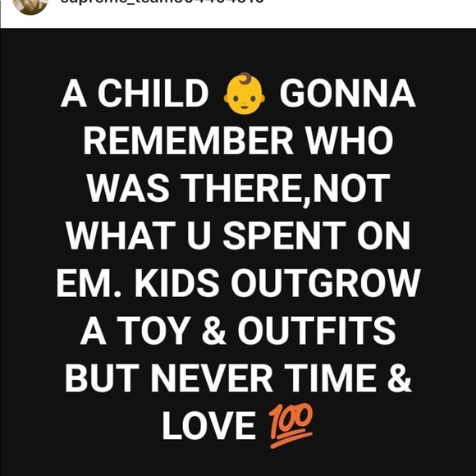Tap the red 100 emoji
This screenshot has width=476, height=476.
[x=291, y=426]
